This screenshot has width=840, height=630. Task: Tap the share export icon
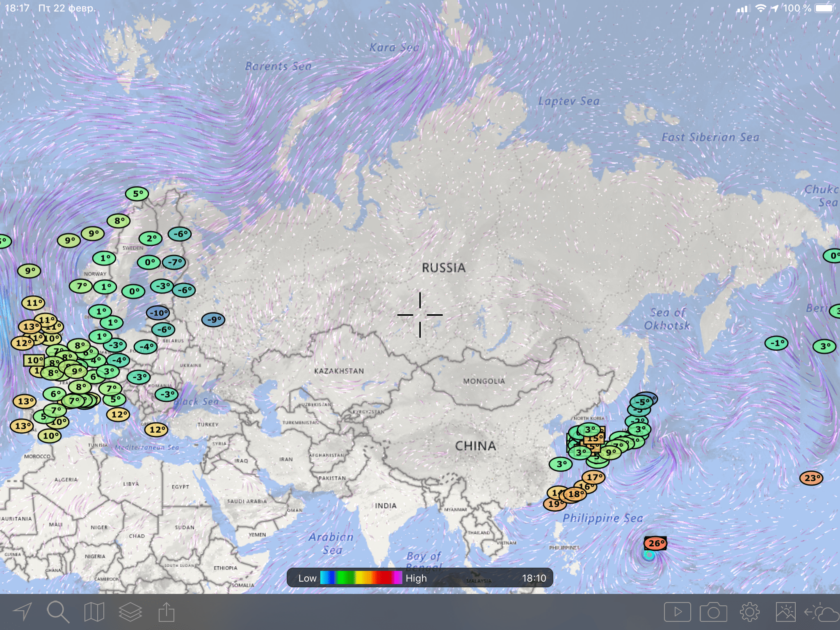[167, 612]
